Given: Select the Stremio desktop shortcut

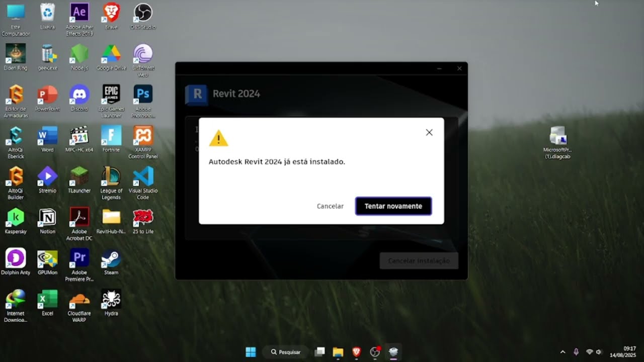Looking at the screenshot, I should (x=47, y=180).
